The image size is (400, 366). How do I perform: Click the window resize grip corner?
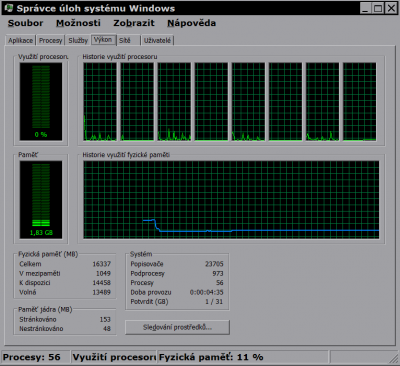[394, 359]
